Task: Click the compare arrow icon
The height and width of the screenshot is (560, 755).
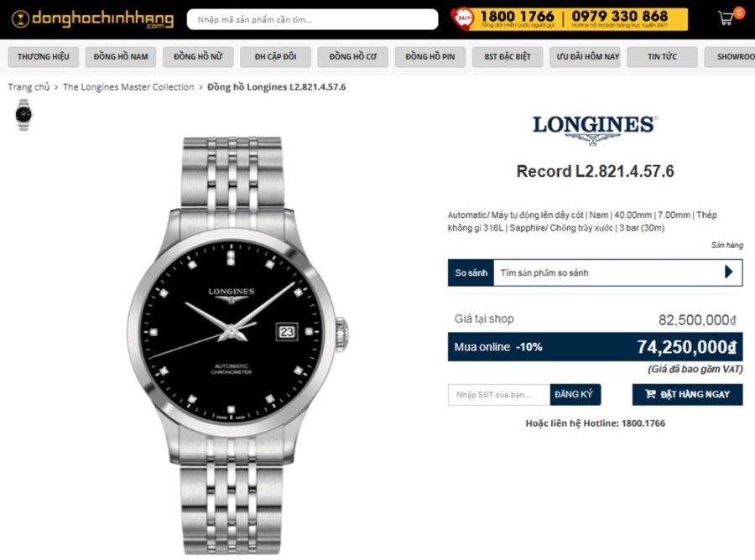Action: coord(728,272)
